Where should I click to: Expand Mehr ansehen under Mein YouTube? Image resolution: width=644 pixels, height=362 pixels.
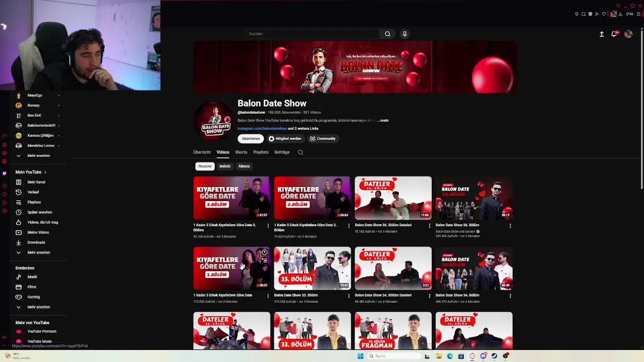tap(37, 252)
